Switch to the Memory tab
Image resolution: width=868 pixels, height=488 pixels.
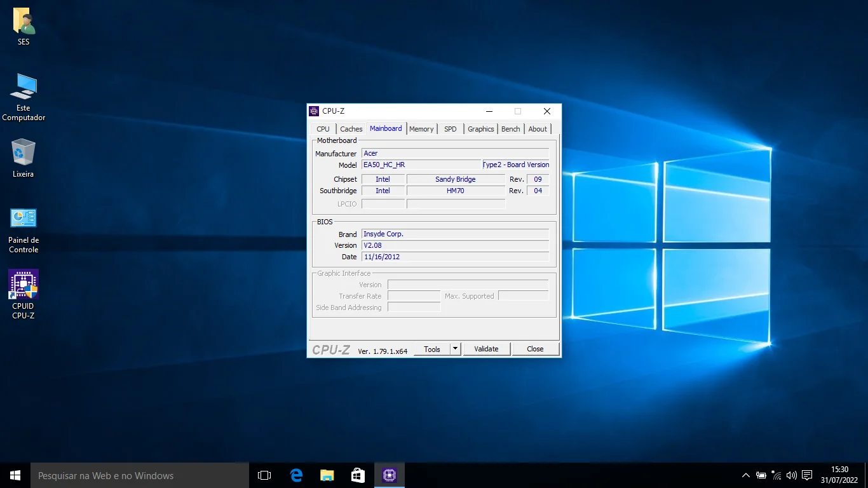pyautogui.click(x=421, y=129)
